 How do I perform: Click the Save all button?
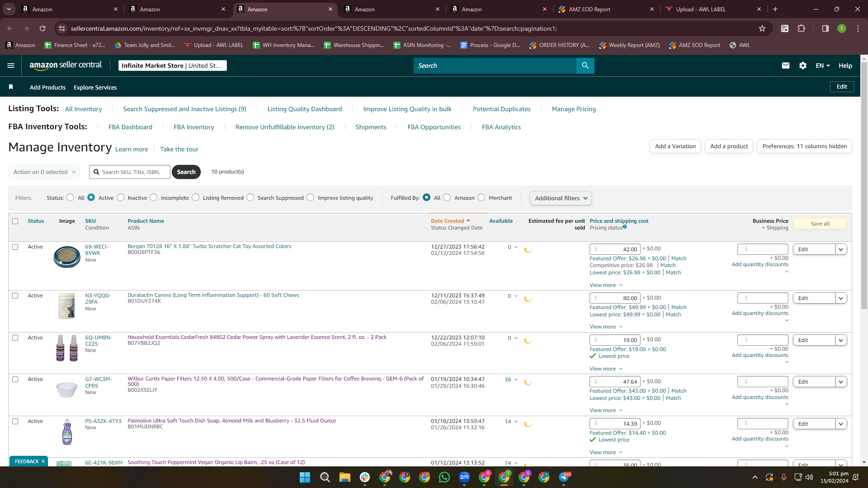coord(820,224)
